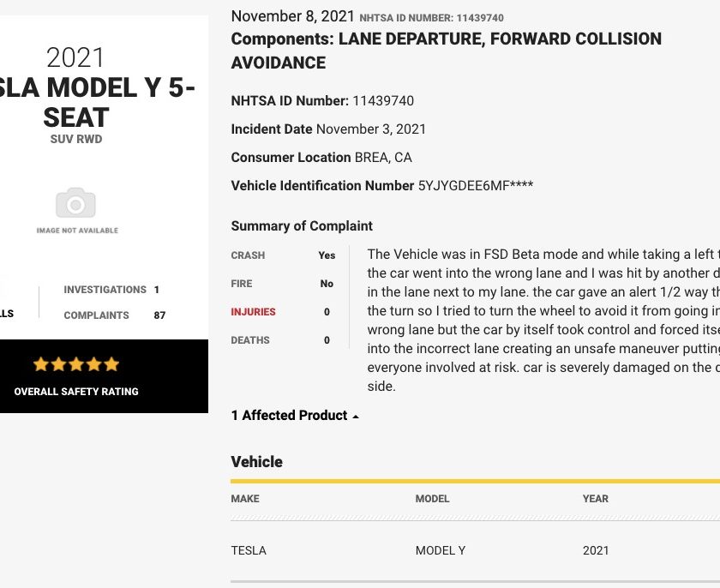Click the Summary of Complaint heading
The image size is (720, 588).
point(302,225)
